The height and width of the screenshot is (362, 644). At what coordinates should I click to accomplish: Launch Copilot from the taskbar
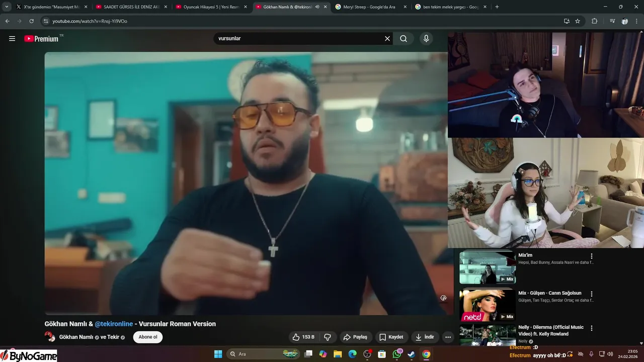(323, 354)
